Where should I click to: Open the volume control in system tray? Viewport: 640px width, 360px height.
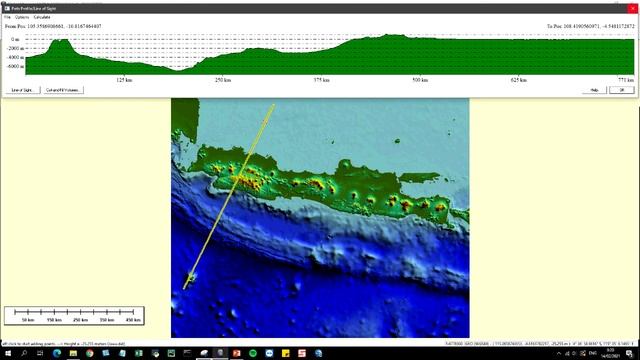(574, 353)
